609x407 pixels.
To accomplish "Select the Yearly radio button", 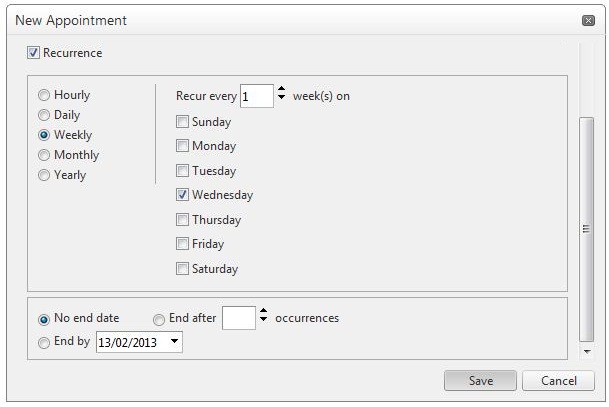I will coord(44,176).
